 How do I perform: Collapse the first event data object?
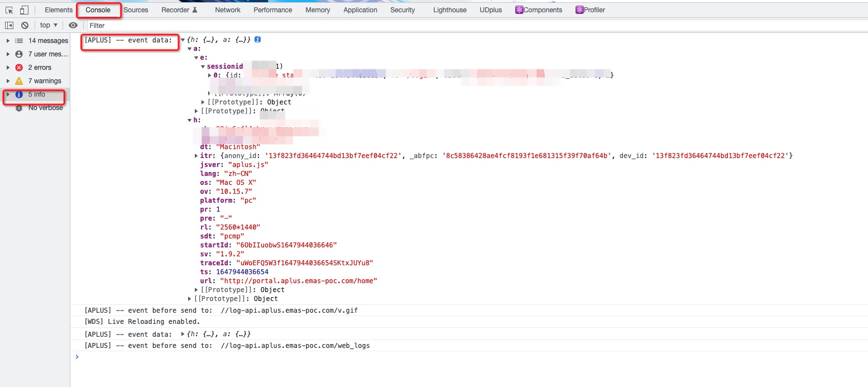183,40
